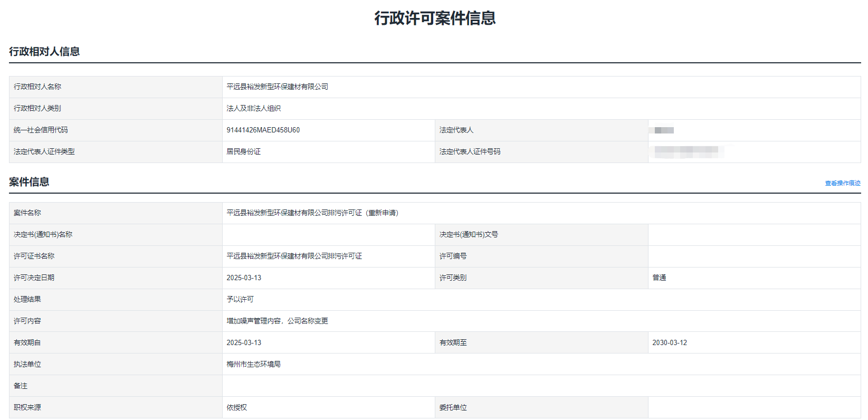Click the 有效期至 date 2030-03-12

click(670, 343)
